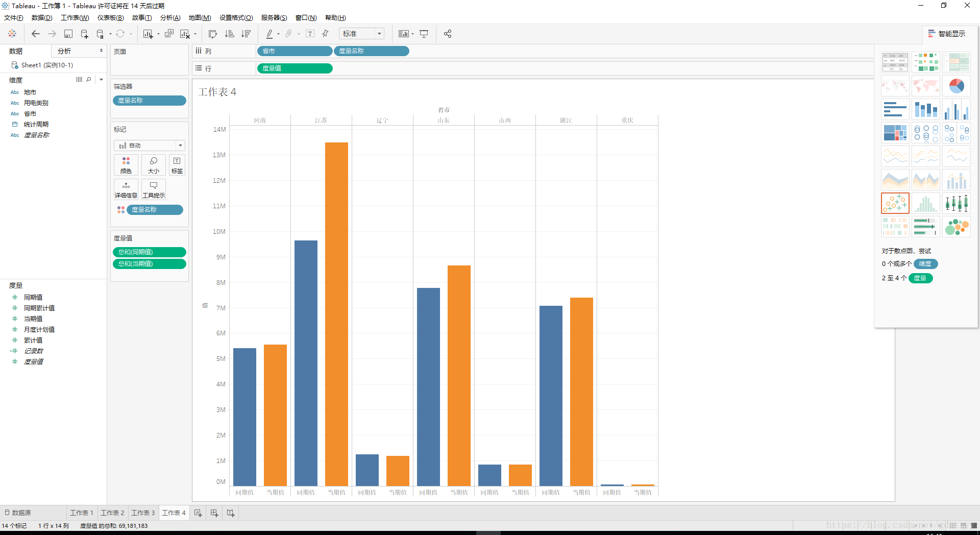Image resolution: width=980 pixels, height=535 pixels.
Task: Select the 月度计划值 measure field
Action: point(39,329)
